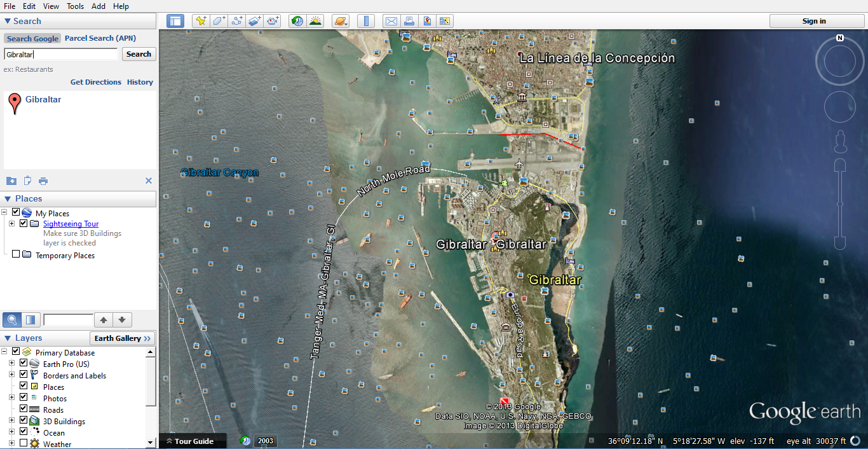The height and width of the screenshot is (449, 868).
Task: Open the ruler measuring tool
Action: coord(366,21)
